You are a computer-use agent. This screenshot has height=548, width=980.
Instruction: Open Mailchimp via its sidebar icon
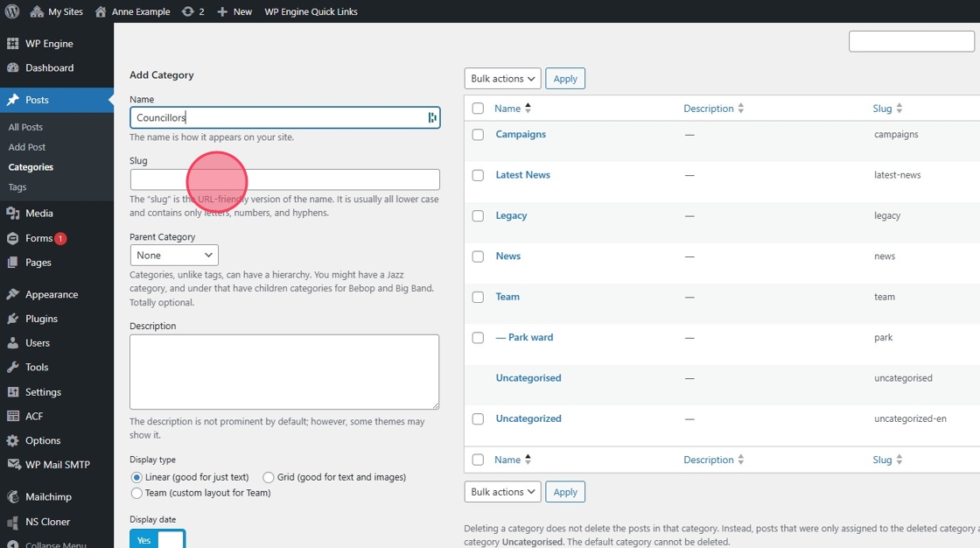click(13, 497)
